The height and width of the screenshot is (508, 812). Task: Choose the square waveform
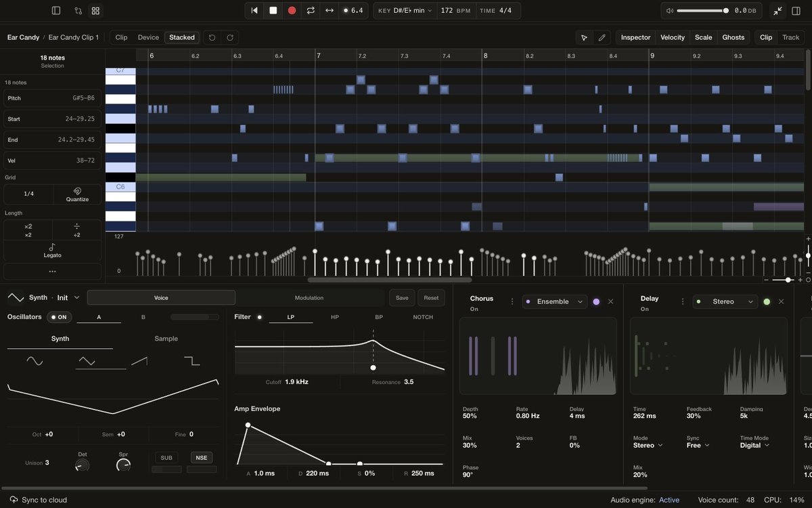click(192, 361)
